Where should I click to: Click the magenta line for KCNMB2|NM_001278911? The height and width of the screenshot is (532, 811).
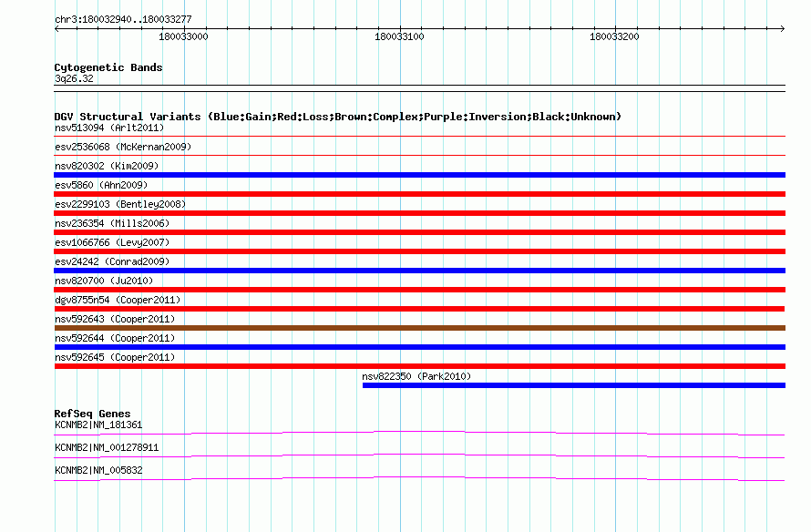(419, 456)
